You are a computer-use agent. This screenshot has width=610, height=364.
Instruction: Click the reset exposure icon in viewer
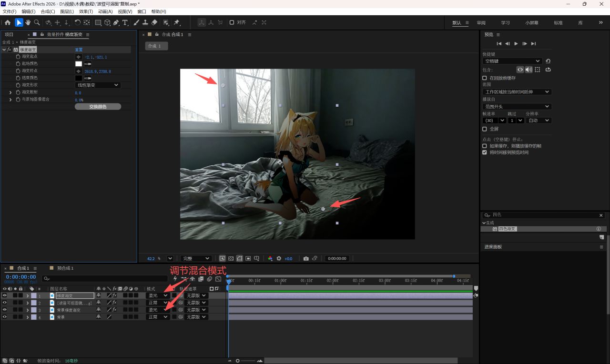(279, 258)
